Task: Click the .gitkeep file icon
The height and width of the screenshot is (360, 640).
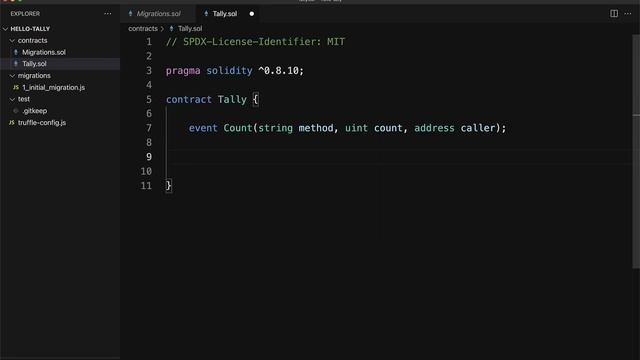Action: [16, 111]
